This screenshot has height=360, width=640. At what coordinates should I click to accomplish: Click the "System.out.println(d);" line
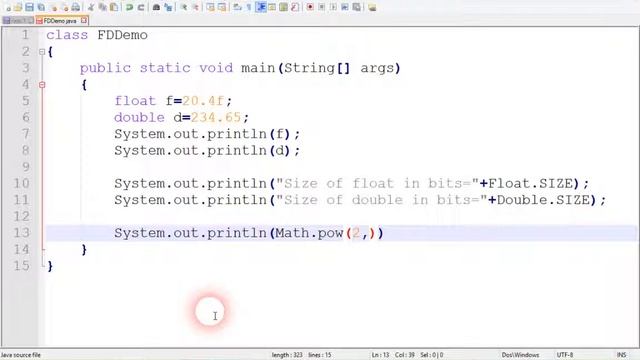point(207,151)
